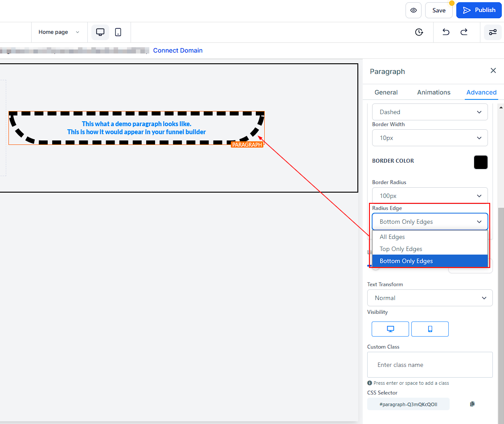Choose Top Only Edges option
504x424 pixels.
pos(401,249)
